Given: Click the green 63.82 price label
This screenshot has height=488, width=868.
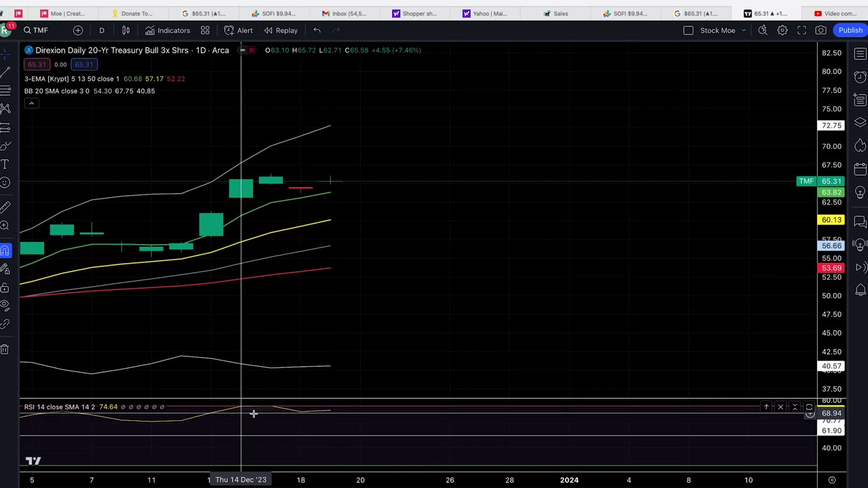Looking at the screenshot, I should point(831,192).
